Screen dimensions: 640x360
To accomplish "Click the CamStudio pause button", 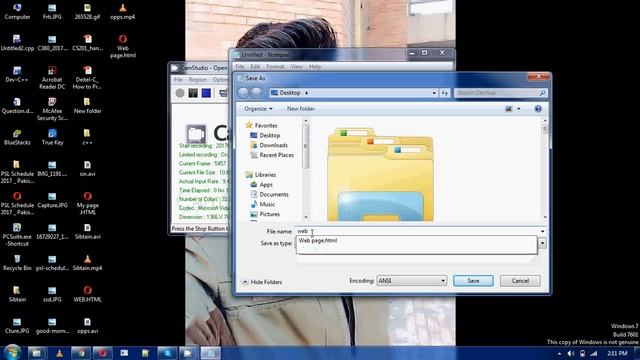I will pos(193,93).
